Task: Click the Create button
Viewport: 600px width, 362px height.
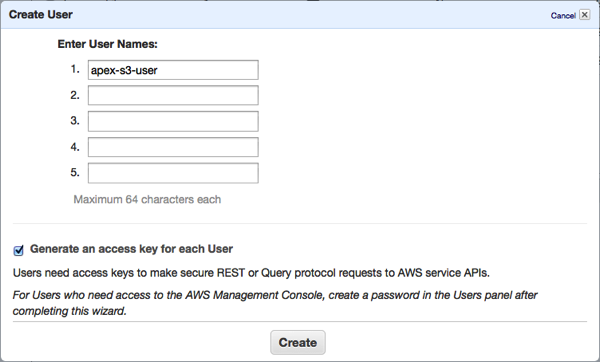Action: tap(298, 342)
